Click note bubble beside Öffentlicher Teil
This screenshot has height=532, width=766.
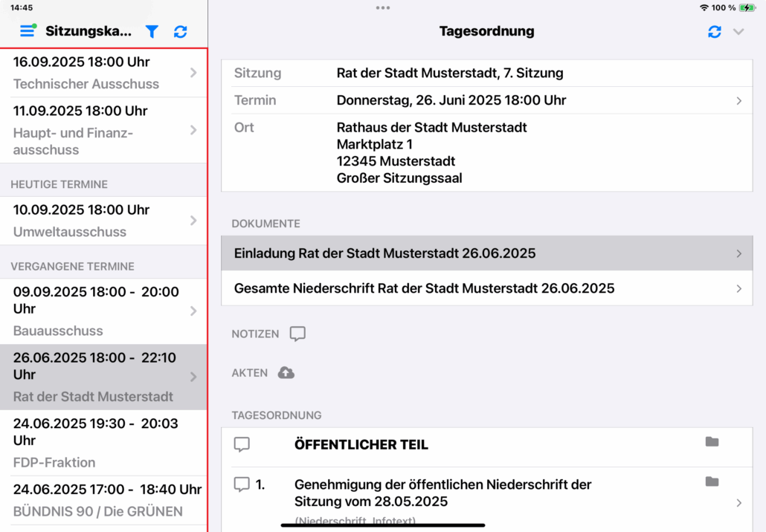point(242,444)
